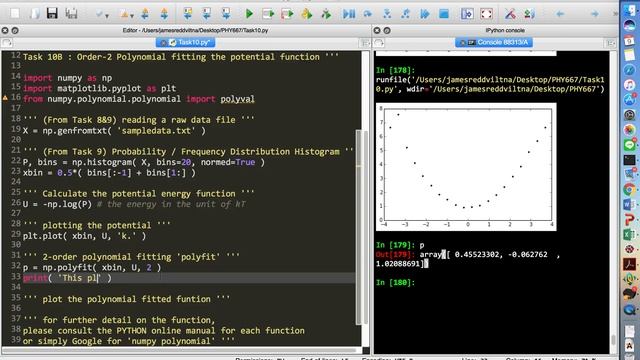
Task: Run the current cell icon
Action: [268, 14]
